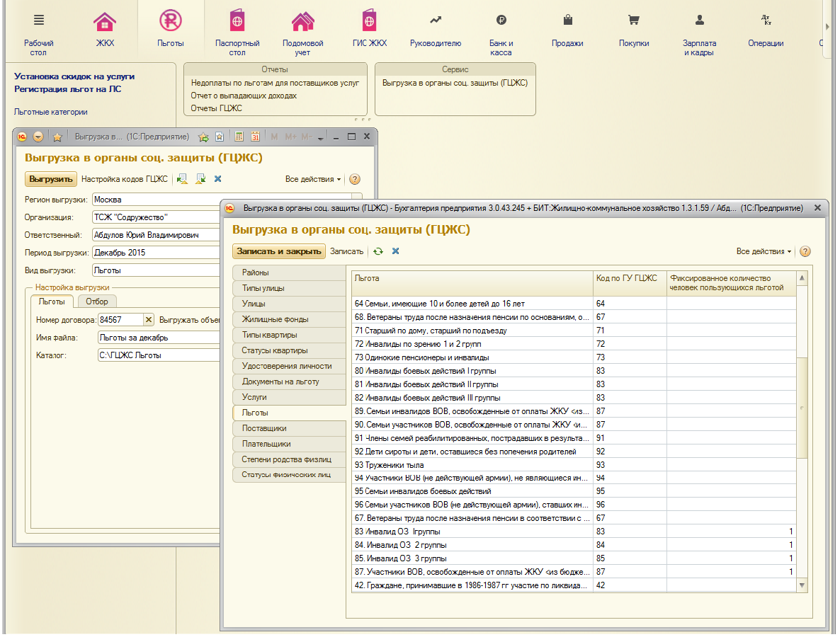Clear the Номер договора field with X
840x637 pixels.
[x=149, y=320]
